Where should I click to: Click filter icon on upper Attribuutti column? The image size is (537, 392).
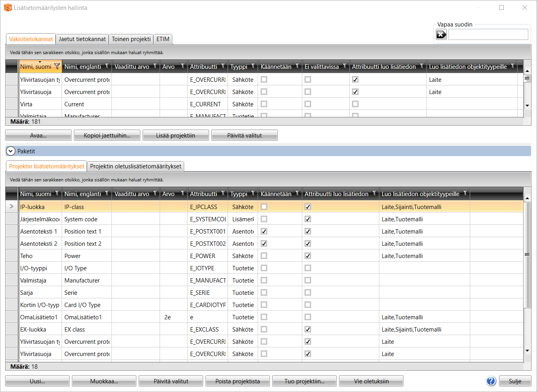223,66
